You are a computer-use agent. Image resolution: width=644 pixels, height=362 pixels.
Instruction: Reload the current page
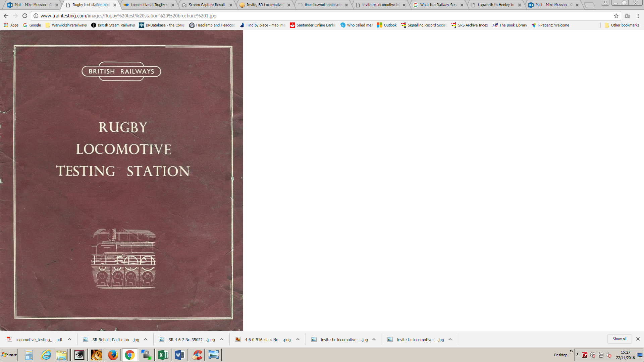tap(25, 16)
